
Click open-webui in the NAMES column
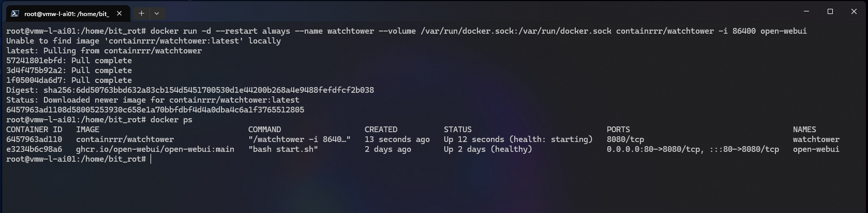pos(816,149)
